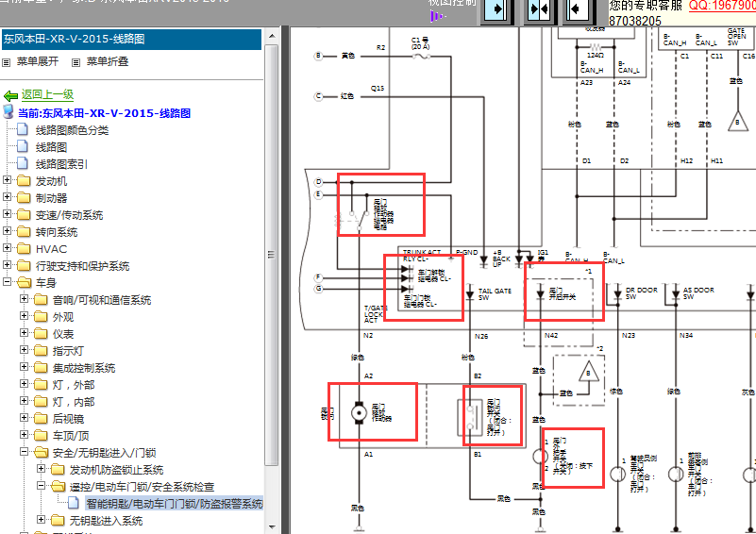
Task: Expand the 无钥匙进入系统 folder
Action: (x=41, y=520)
